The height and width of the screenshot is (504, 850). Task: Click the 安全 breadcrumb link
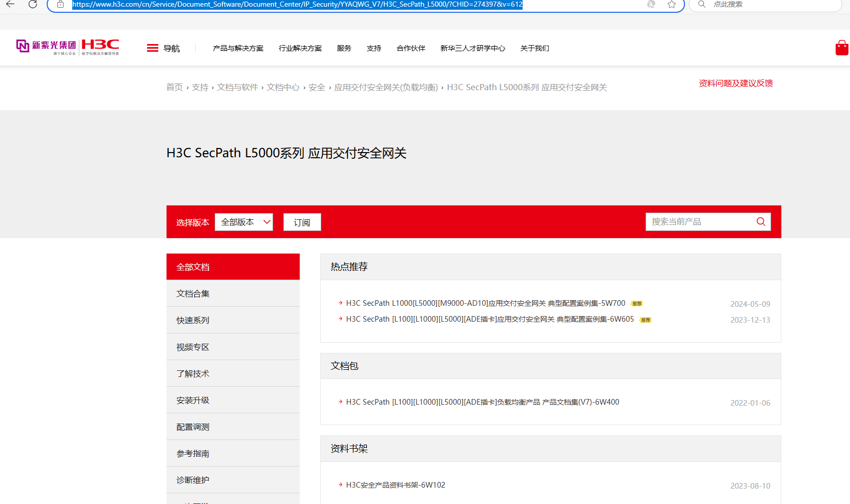[x=317, y=88]
